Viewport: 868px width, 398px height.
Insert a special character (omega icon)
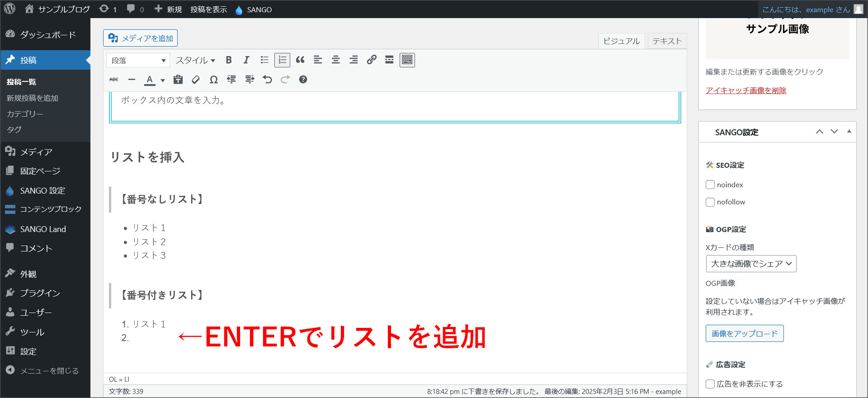214,80
